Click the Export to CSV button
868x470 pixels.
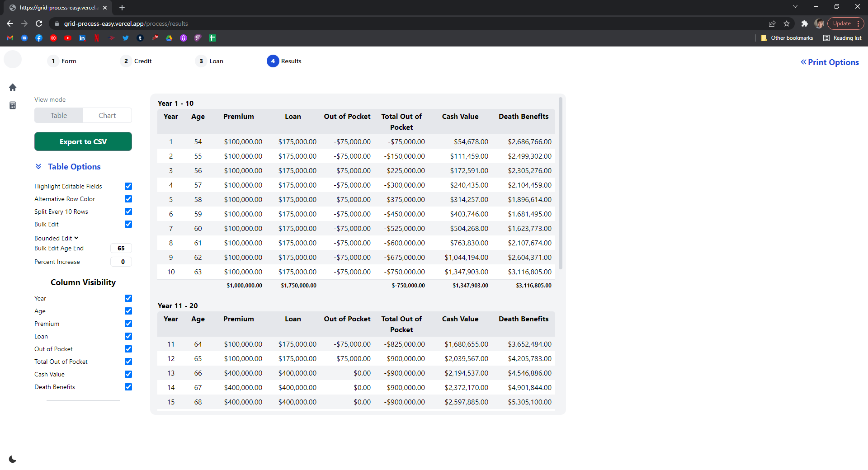tap(83, 141)
